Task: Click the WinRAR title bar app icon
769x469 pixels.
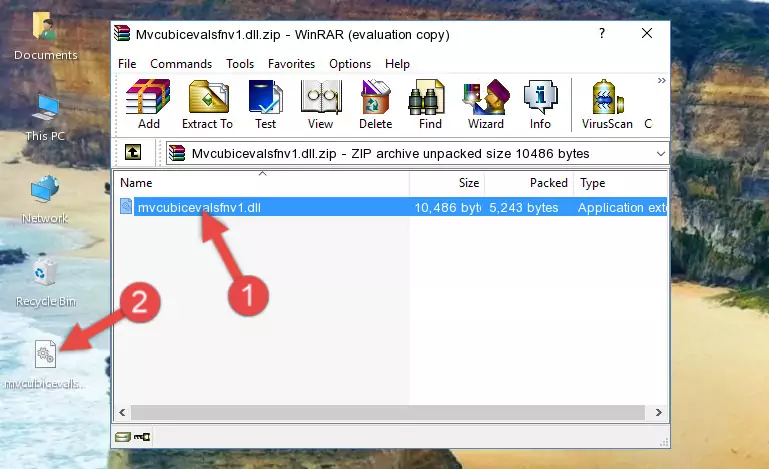Action: tap(122, 34)
